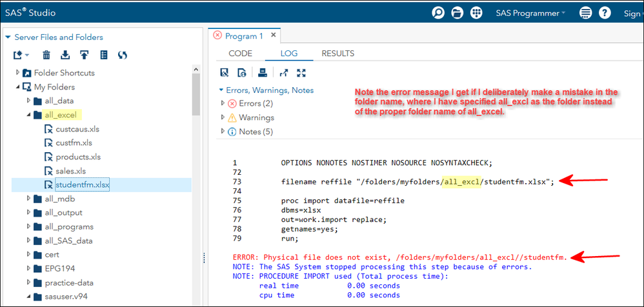The width and height of the screenshot is (644, 307).
Task: Click the Properties icon in the folders toolbar
Action: [x=103, y=55]
